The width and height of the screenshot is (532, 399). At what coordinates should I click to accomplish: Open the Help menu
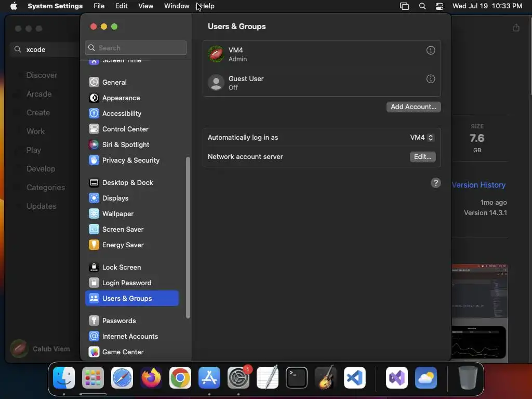[207, 6]
